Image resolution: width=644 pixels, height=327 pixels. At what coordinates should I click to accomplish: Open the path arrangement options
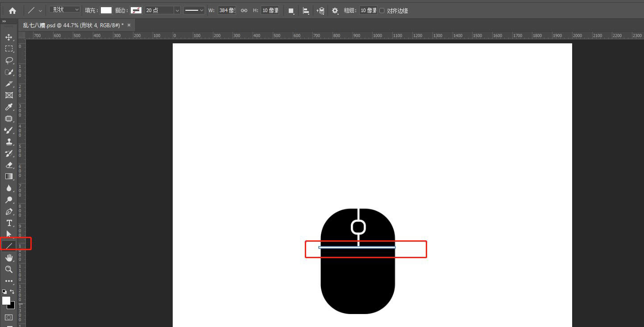320,10
